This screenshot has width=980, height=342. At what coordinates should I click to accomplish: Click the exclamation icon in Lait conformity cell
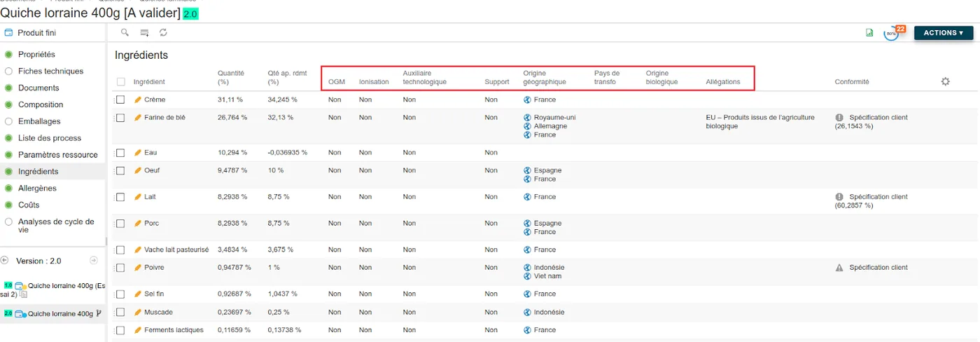tap(839, 197)
